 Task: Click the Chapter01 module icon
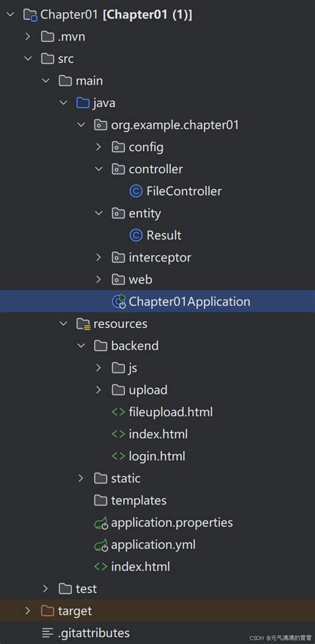click(31, 15)
